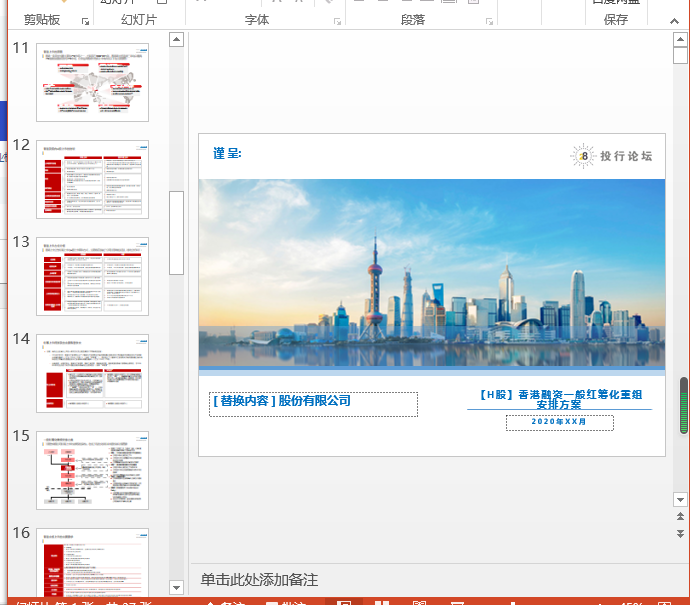The image size is (690, 605).
Task: Click the 投行论坛 logo on the slide
Action: 612,155
